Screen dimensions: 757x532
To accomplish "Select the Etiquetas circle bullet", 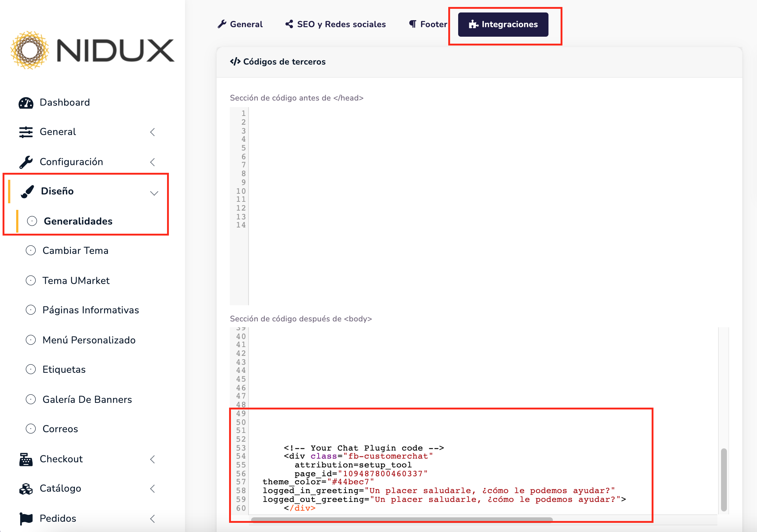I will coord(31,369).
